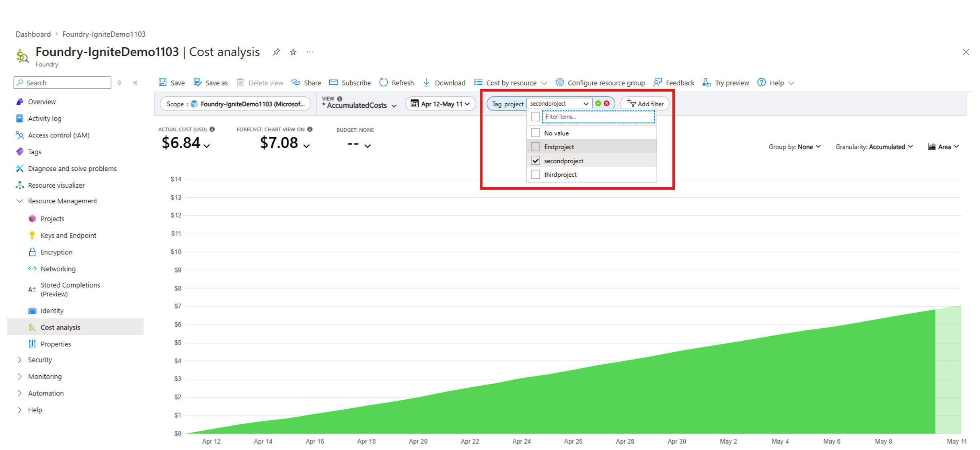Open the Encryption page
The width and height of the screenshot is (980, 450).
pyautogui.click(x=56, y=252)
